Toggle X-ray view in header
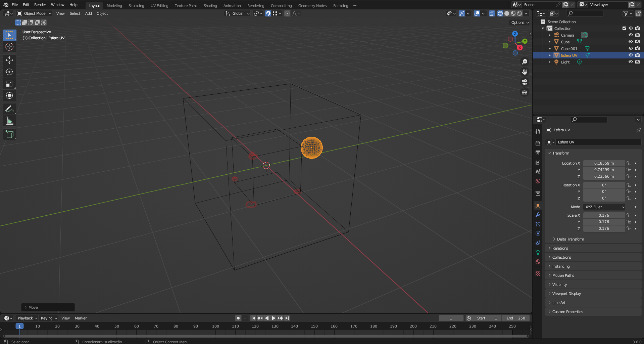Image resolution: width=644 pixels, height=344 pixels. 492,13
